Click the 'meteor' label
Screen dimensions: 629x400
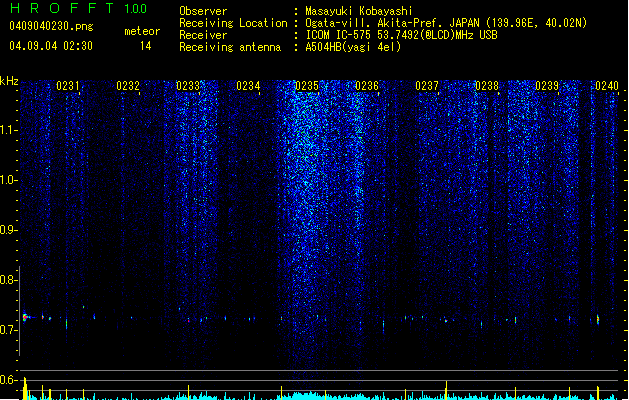click(142, 31)
